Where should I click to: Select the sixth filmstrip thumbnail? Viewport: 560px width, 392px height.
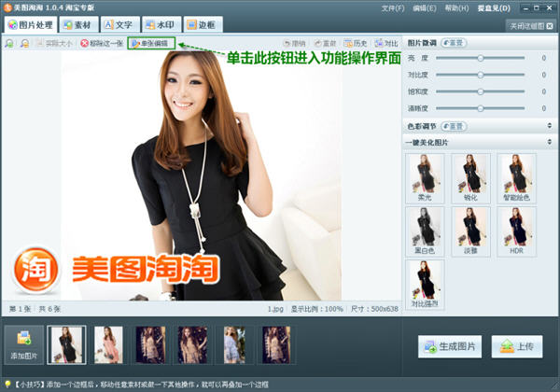276,344
